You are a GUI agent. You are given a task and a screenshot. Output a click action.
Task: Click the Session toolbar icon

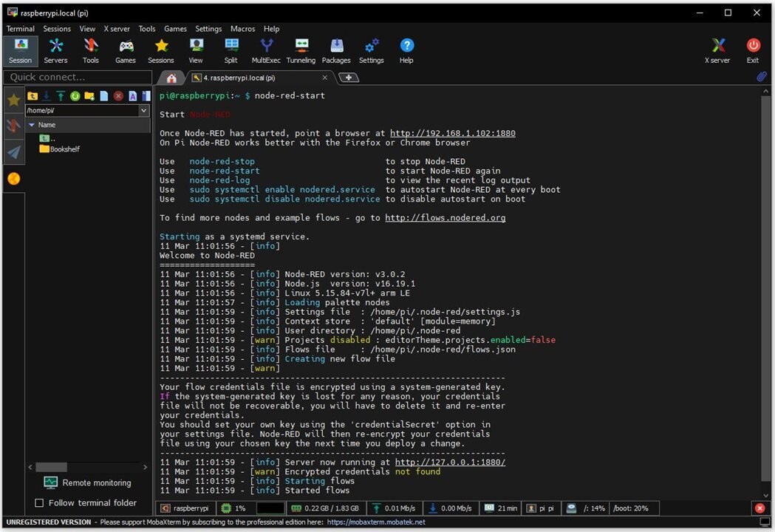point(20,50)
